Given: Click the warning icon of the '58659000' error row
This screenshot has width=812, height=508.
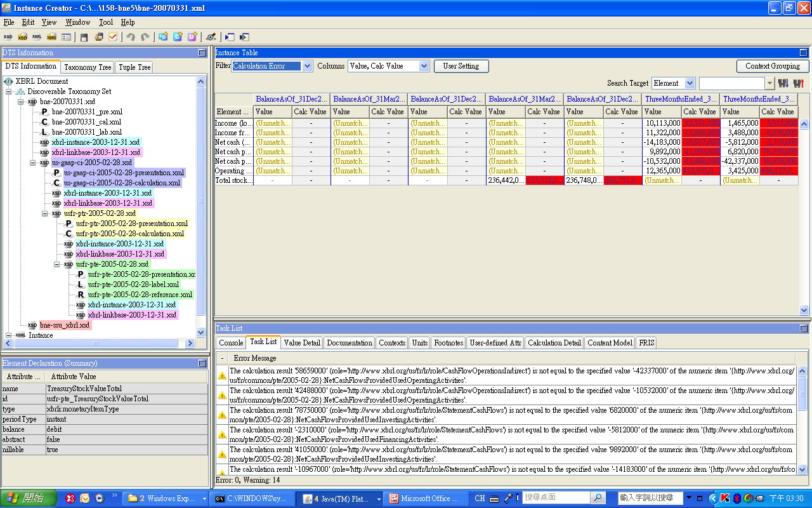Looking at the screenshot, I should [222, 376].
